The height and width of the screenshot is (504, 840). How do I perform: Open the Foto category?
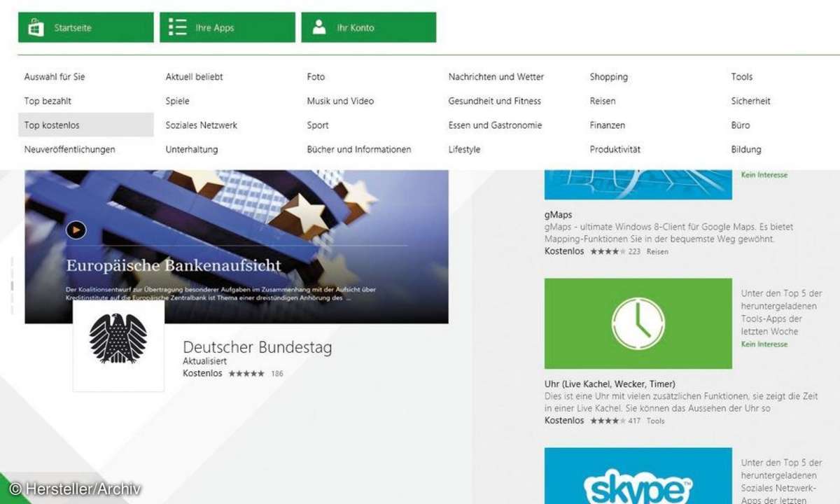click(x=316, y=77)
